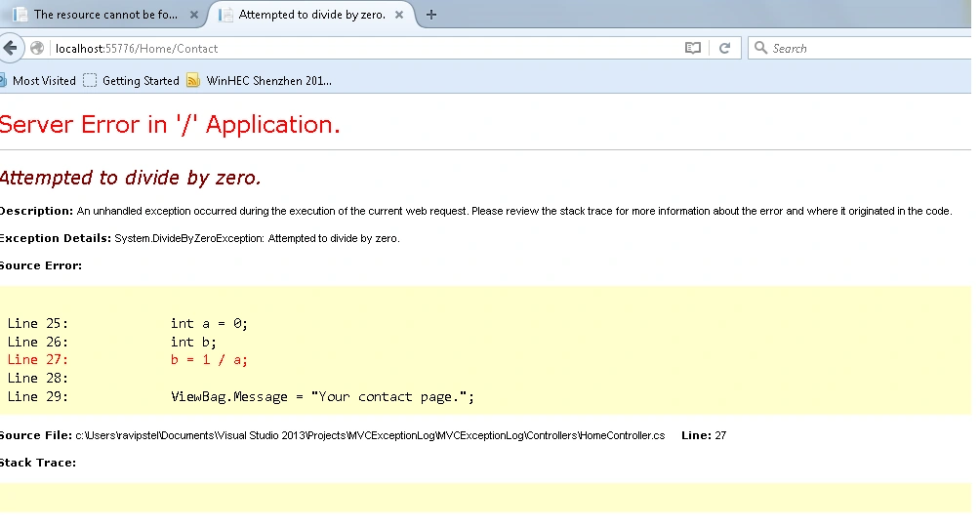
Task: Open a new tab with the plus icon
Action: 431,15
